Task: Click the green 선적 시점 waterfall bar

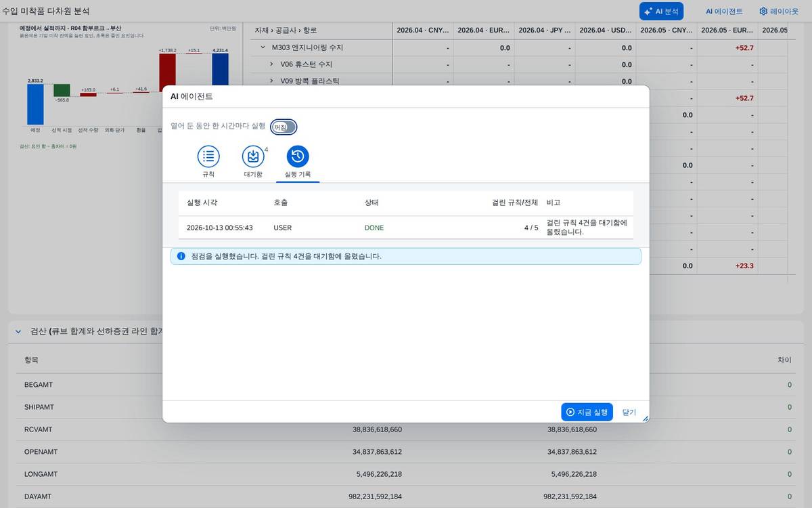Action: pos(62,90)
